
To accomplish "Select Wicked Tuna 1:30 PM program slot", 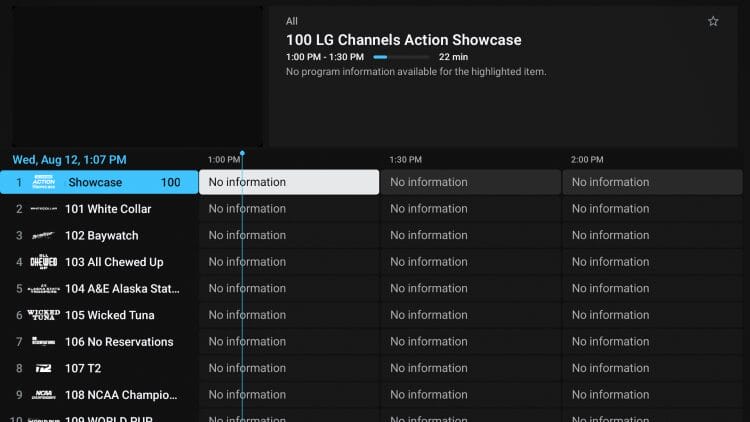I will click(471, 315).
